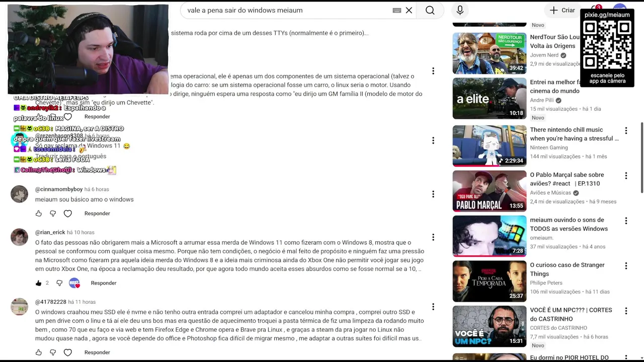Screen dimensions: 644x362
Task: Open the 'a elite' cinema video thumbnail
Action: pos(490,99)
